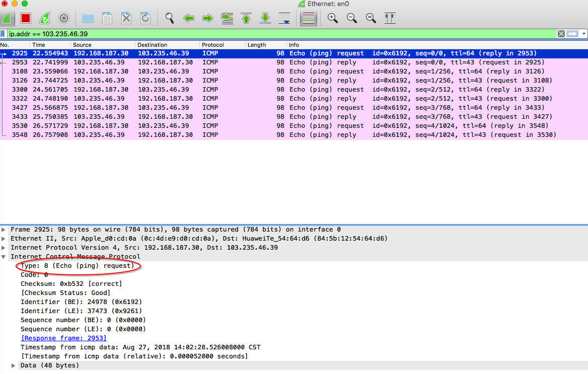This screenshot has height=374, width=588.
Task: Reset text to normal size icon
Action: tap(371, 18)
